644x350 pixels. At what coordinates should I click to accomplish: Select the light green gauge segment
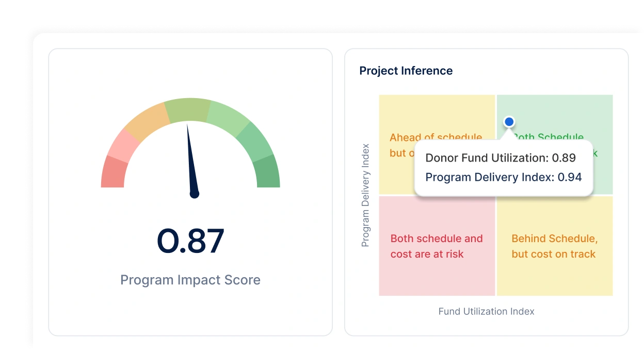pos(229,118)
